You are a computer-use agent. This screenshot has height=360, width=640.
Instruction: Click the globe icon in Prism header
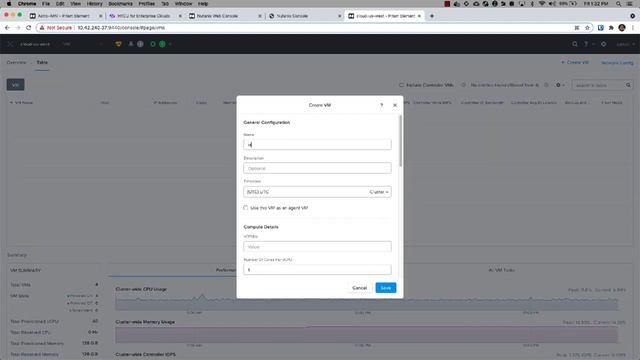(x=140, y=44)
